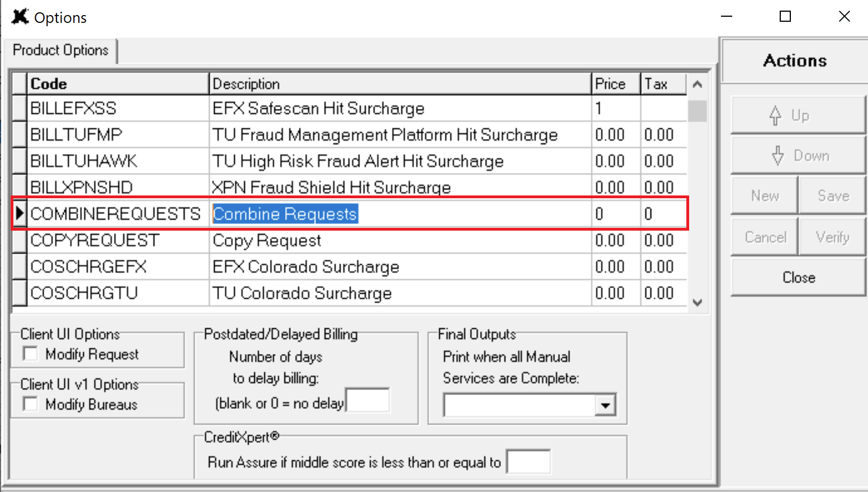Click the price cell of COPYREQUEST row

point(616,240)
